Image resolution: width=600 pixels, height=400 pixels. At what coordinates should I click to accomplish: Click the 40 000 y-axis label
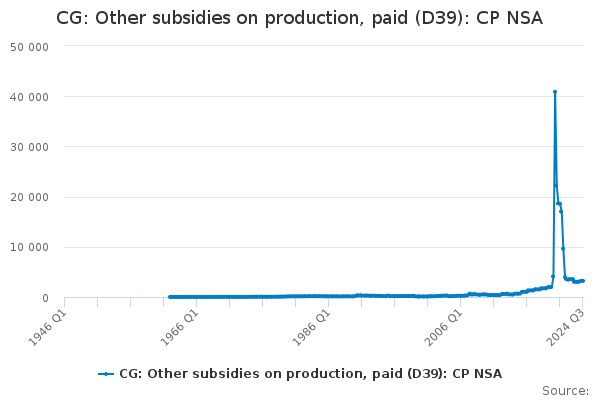30,97
